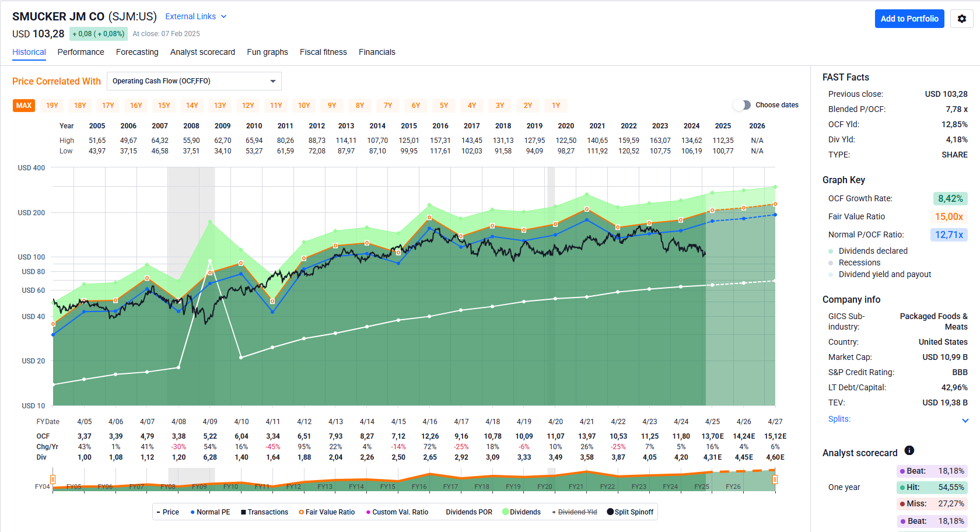Expand the Splits section chevron
Viewport: 980px width, 532px height.
click(965, 420)
